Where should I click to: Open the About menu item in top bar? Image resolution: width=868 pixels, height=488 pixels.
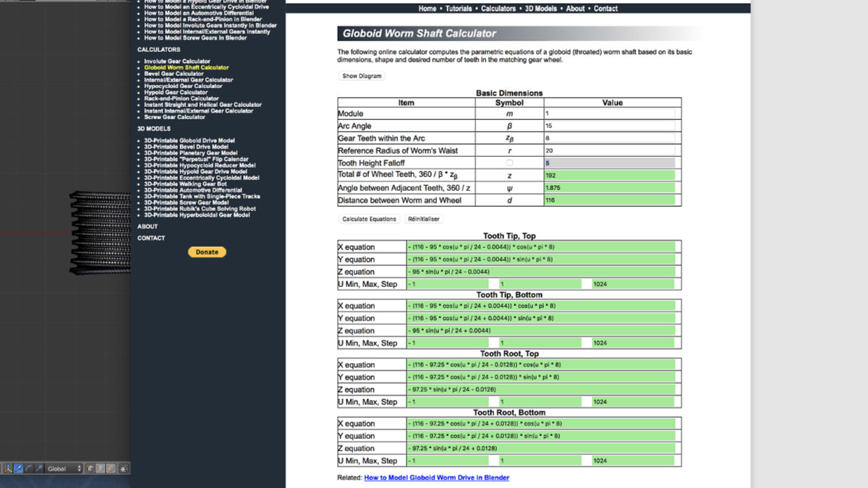point(576,9)
